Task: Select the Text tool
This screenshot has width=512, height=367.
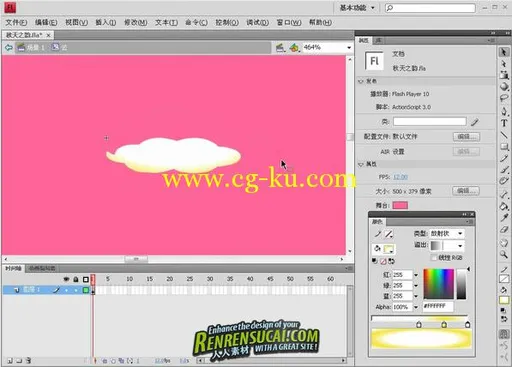Action: (x=504, y=123)
